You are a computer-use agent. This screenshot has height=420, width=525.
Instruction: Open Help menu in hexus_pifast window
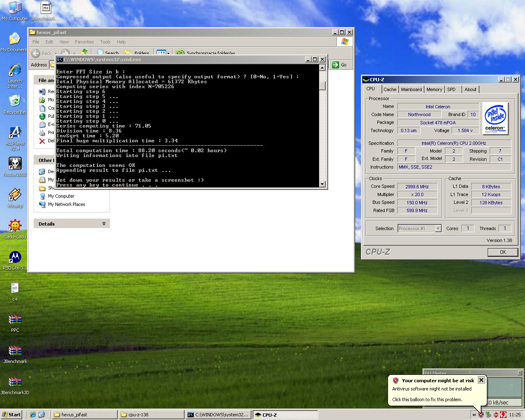[121, 42]
